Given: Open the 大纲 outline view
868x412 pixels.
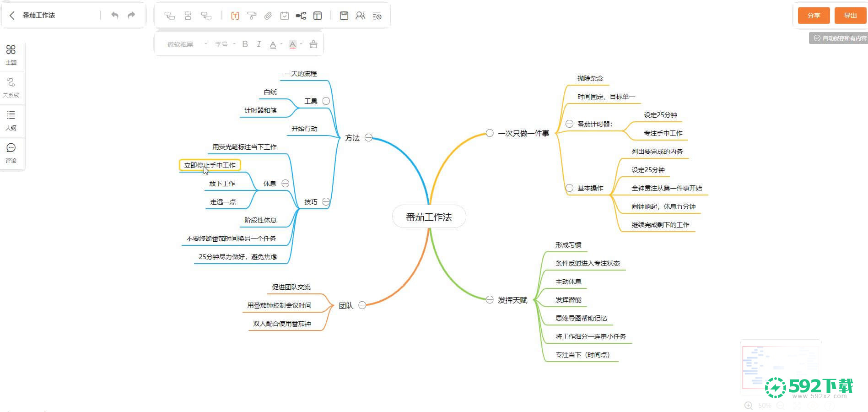Looking at the screenshot, I should click(x=11, y=120).
